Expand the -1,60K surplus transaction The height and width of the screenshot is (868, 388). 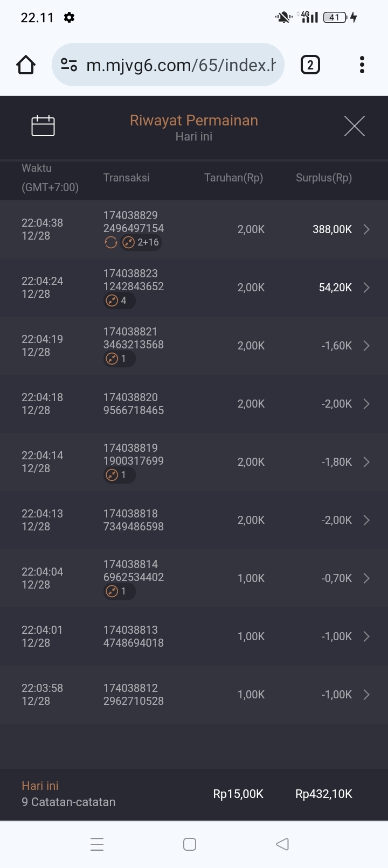tap(366, 346)
